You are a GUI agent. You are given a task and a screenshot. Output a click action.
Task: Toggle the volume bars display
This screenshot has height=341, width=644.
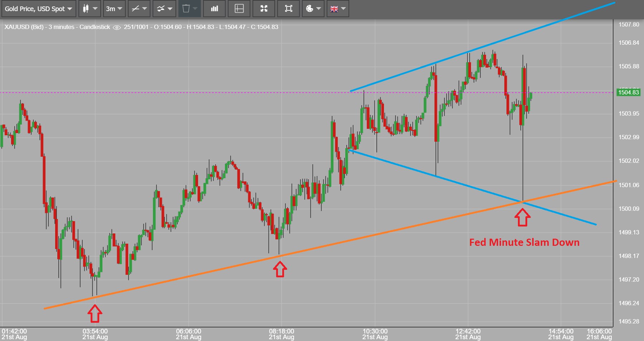tap(214, 9)
